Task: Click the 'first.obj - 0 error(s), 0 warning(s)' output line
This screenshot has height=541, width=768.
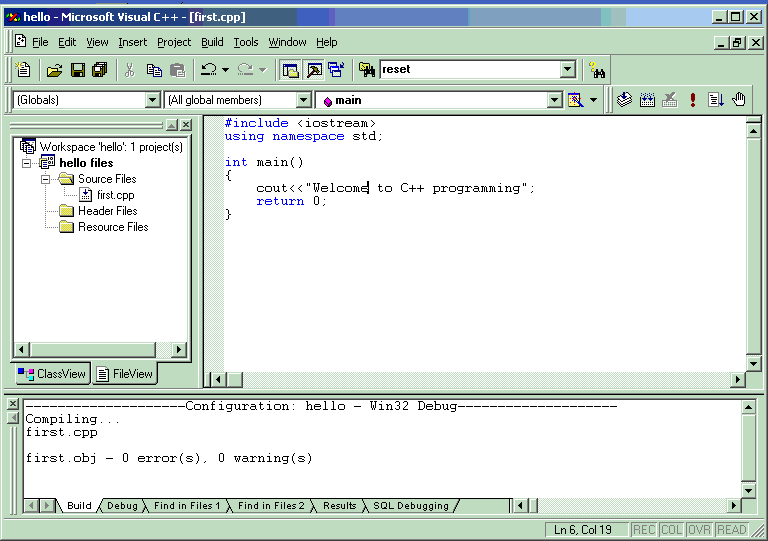Action: tap(169, 458)
